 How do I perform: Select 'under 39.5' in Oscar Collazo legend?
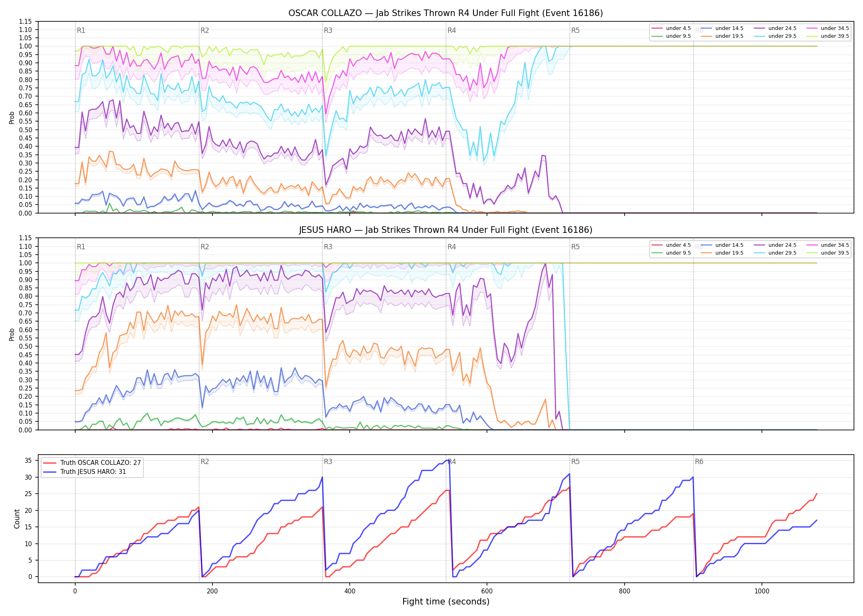tap(828, 36)
